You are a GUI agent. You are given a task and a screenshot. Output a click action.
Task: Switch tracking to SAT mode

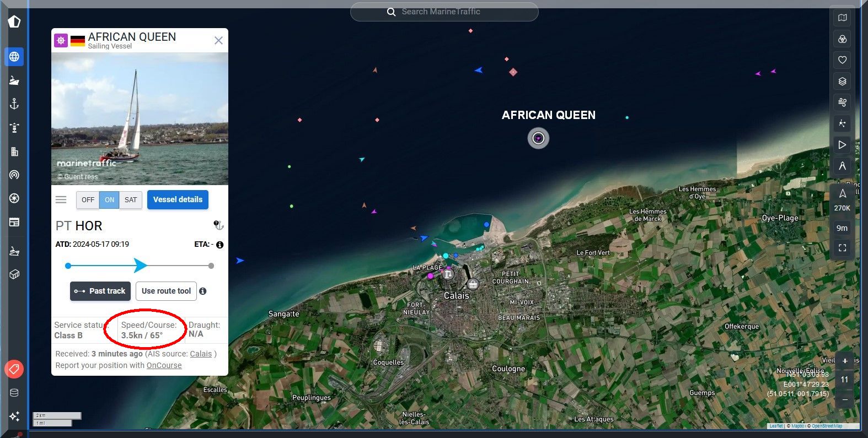coord(131,200)
